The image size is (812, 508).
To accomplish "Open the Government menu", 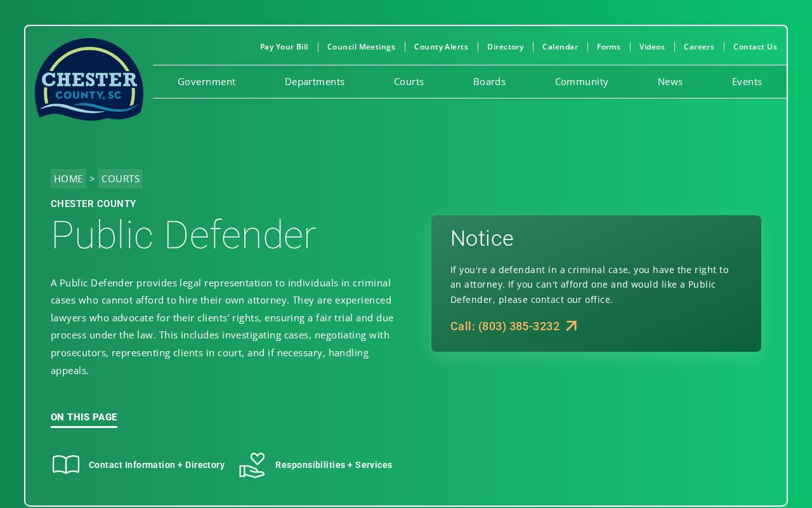I will point(206,81).
